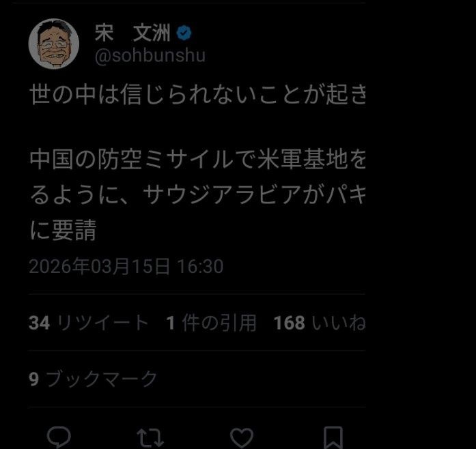Bookmark the tweet with bookmark icon
This screenshot has width=476, height=449.
tap(333, 438)
